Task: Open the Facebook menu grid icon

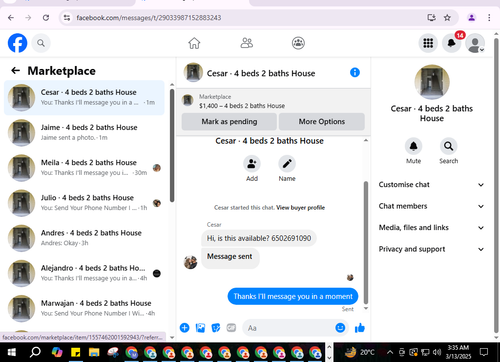Action: tap(428, 43)
